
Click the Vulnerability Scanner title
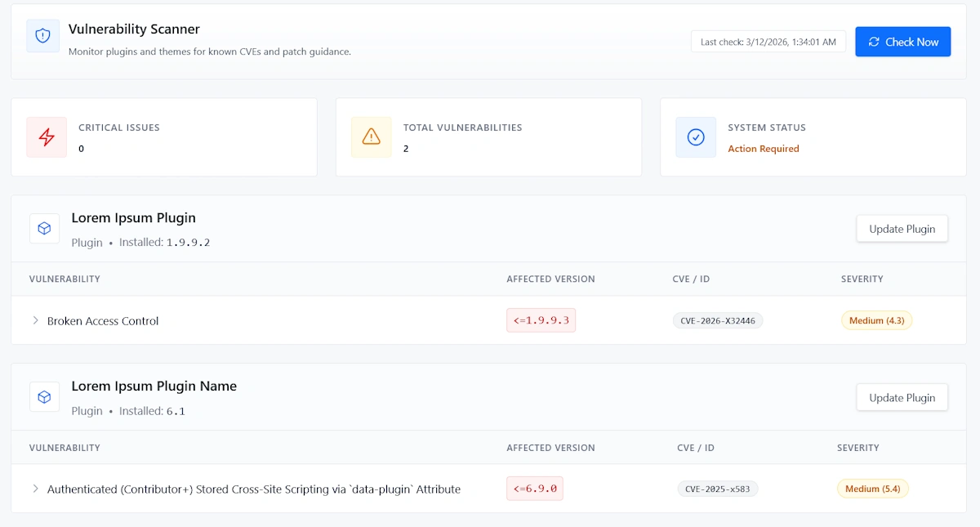[x=134, y=29]
